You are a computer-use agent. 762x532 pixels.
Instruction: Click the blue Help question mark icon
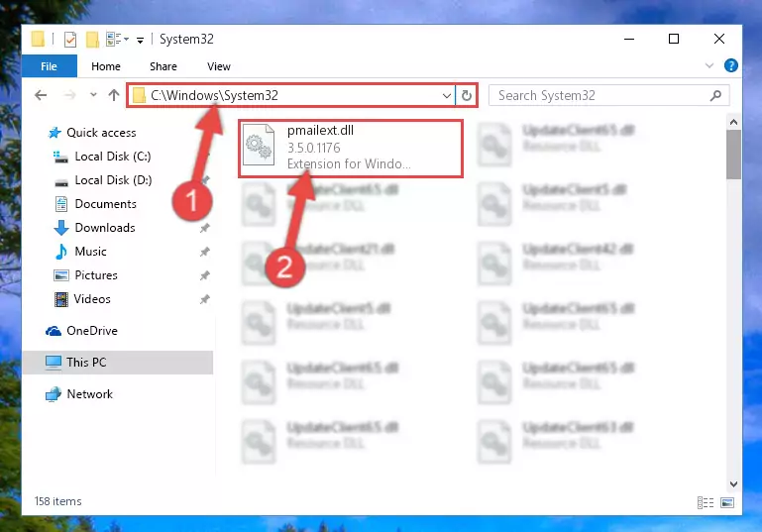point(731,65)
